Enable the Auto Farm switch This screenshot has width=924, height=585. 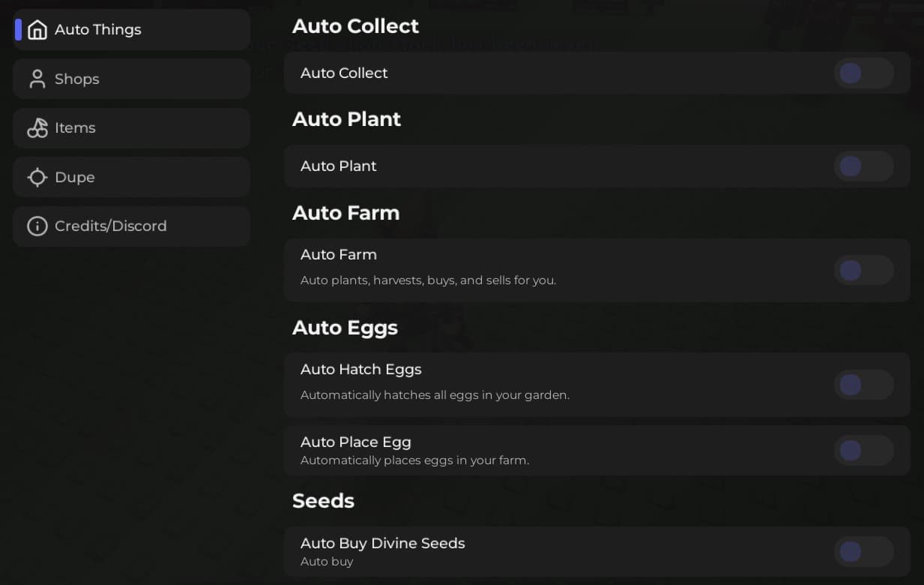[863, 270]
